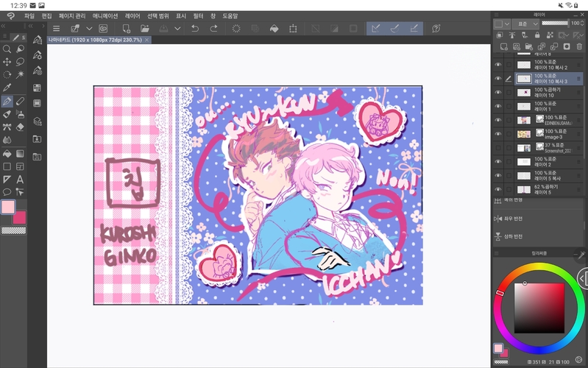The image size is (588, 368).
Task: Select the Zoom magnifier tool
Action: 7,49
